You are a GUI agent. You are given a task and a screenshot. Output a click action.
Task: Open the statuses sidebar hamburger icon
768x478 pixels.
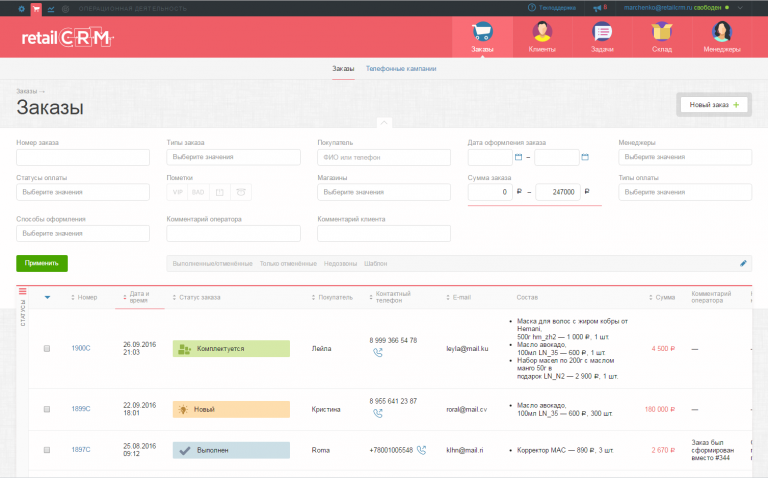click(23, 291)
